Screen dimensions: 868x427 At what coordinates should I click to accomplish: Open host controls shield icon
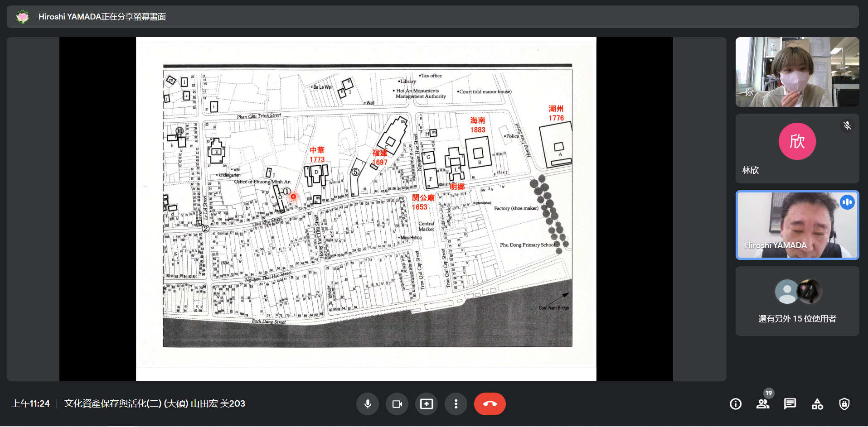pos(844,404)
